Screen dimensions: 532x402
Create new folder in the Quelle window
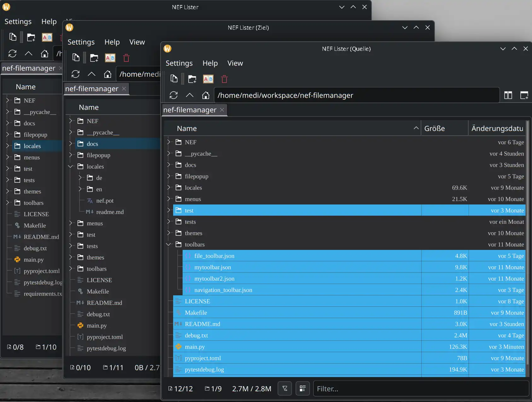click(x=192, y=79)
